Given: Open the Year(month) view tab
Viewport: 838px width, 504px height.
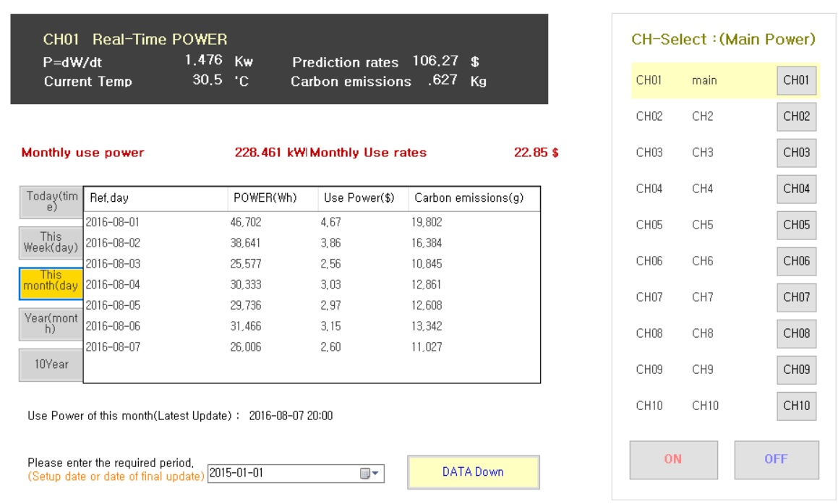Looking at the screenshot, I should coord(51,323).
